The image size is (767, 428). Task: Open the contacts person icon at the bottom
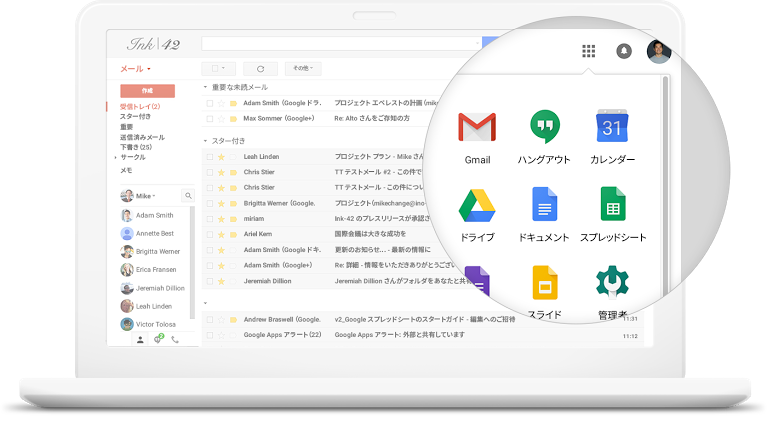(x=140, y=339)
